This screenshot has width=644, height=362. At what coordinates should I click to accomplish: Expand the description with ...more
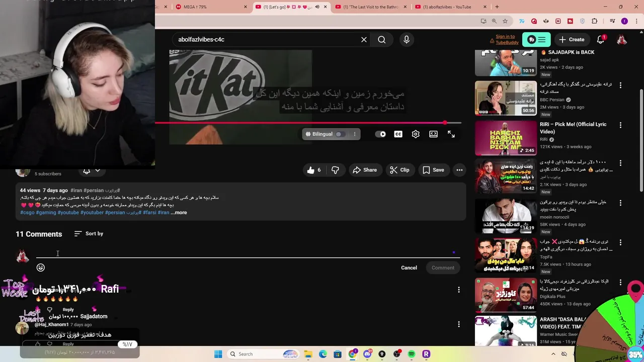pyautogui.click(x=179, y=213)
